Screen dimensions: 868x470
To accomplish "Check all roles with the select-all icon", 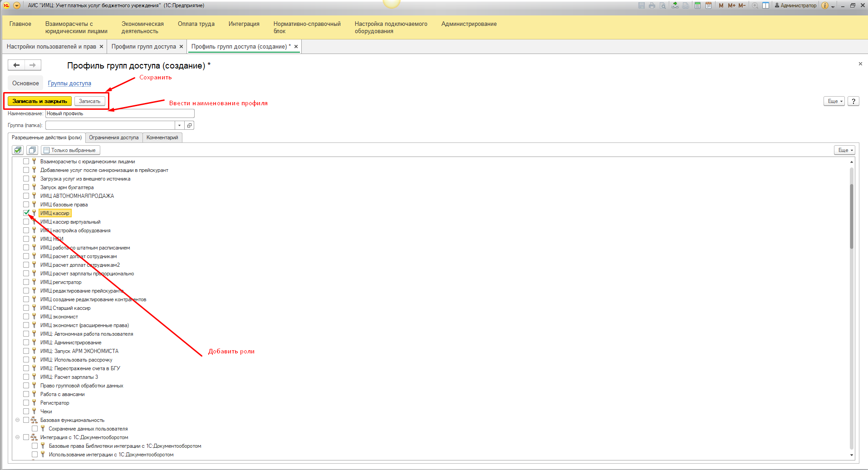I will click(18, 150).
